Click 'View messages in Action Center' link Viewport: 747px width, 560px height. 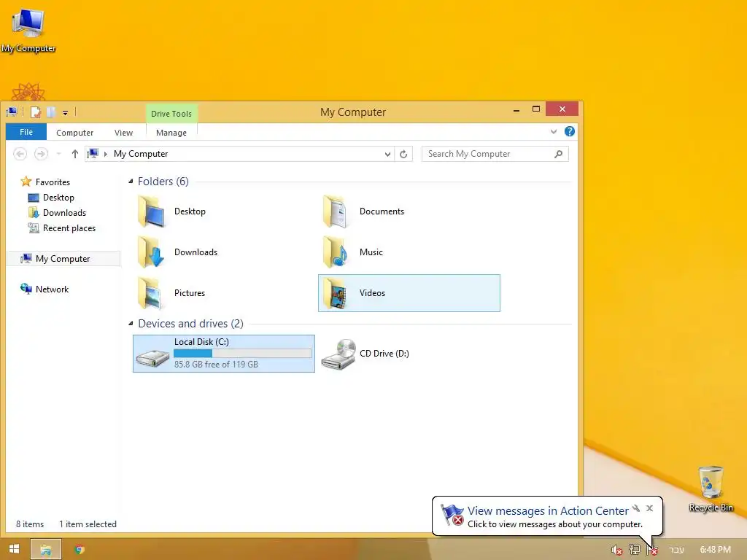pos(548,511)
